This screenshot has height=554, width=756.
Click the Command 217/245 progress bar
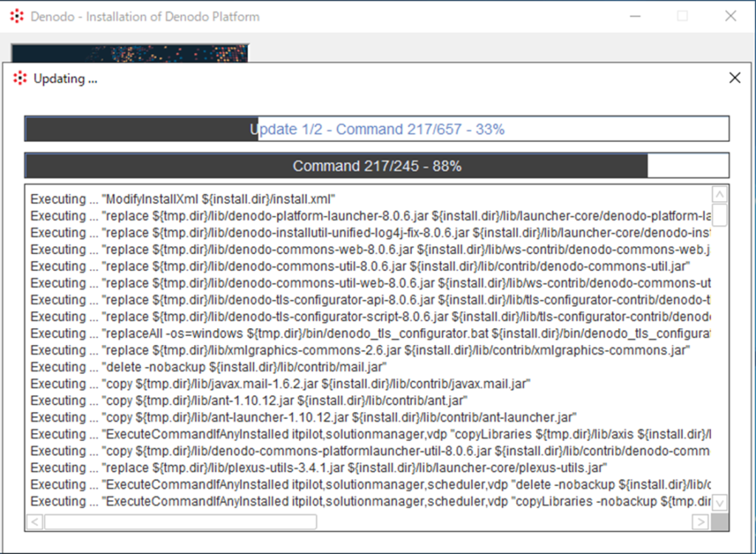377,166
